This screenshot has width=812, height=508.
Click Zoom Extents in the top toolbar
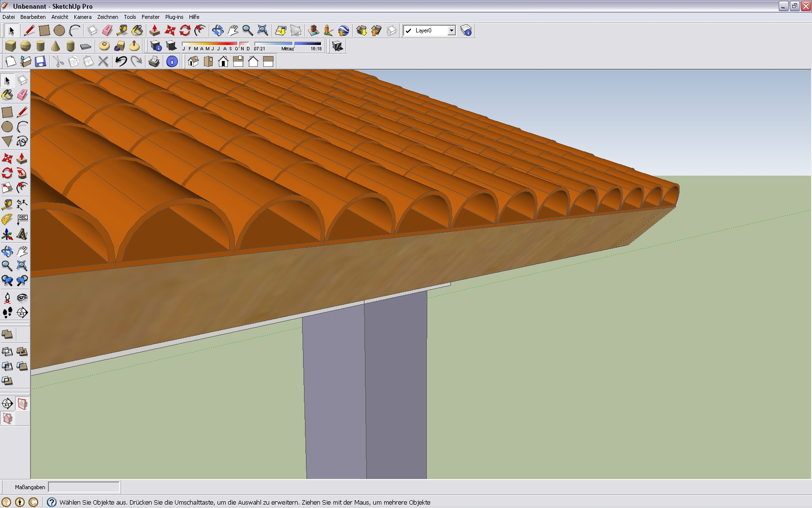click(x=262, y=30)
